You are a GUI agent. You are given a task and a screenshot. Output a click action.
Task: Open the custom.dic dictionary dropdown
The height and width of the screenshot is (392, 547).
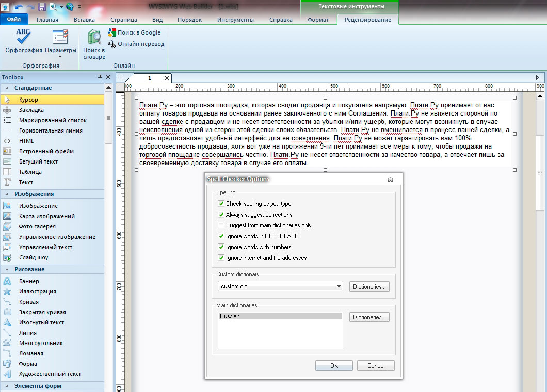point(338,286)
